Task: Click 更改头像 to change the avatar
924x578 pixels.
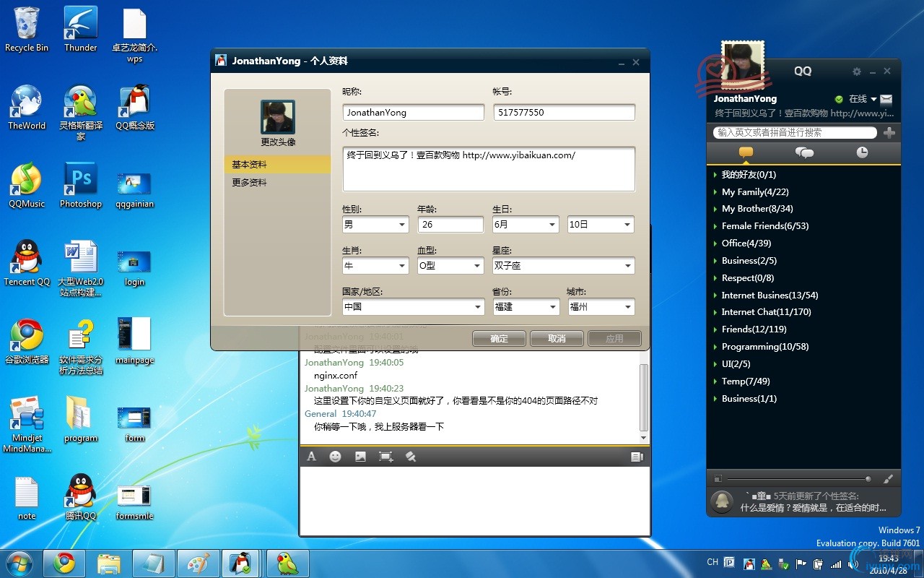Action: pyautogui.click(x=278, y=142)
